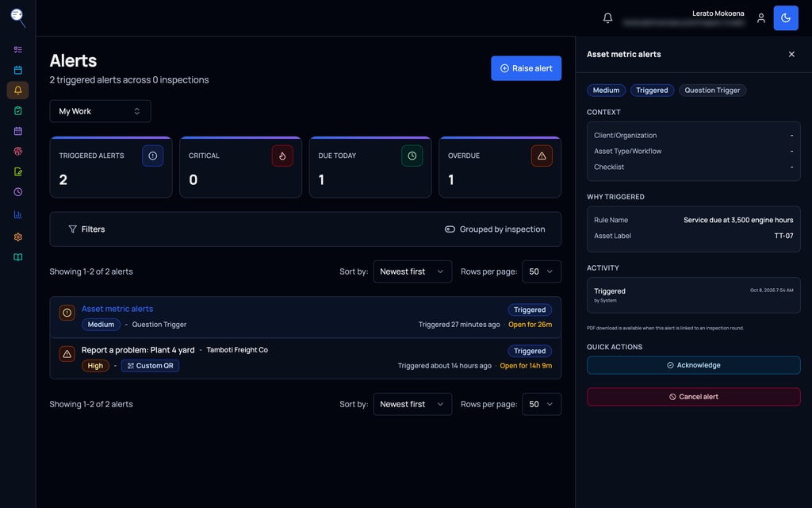Open the red fingerprint sidebar icon

[18, 152]
